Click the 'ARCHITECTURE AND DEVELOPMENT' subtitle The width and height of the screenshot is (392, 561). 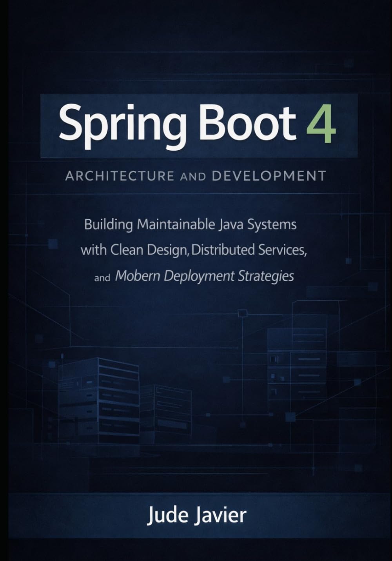coord(196,176)
